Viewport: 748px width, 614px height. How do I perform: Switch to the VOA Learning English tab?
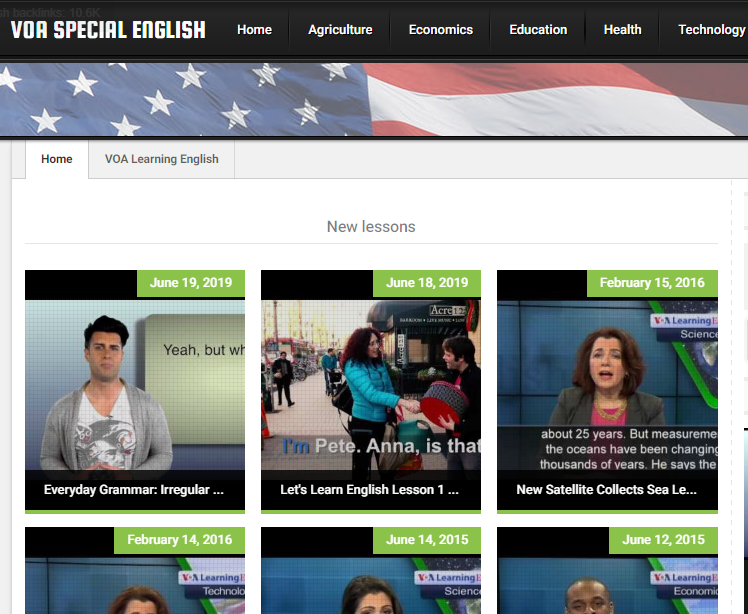(x=162, y=159)
